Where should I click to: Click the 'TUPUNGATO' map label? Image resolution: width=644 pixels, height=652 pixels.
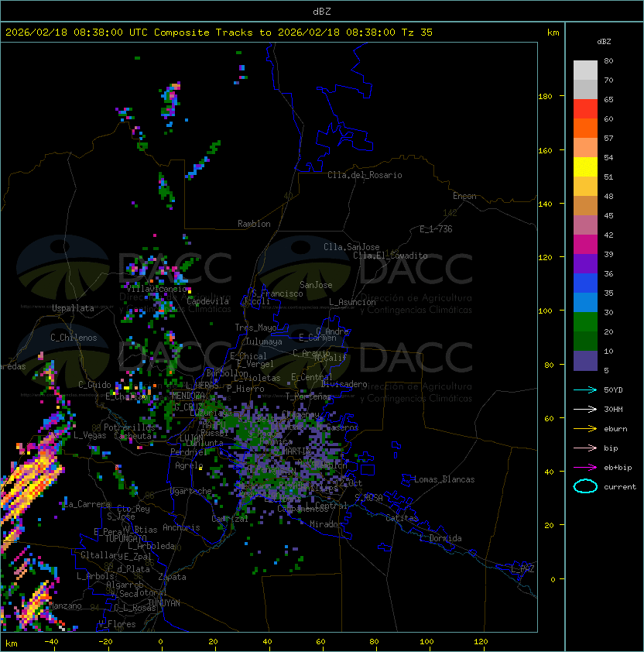pyautogui.click(x=125, y=538)
